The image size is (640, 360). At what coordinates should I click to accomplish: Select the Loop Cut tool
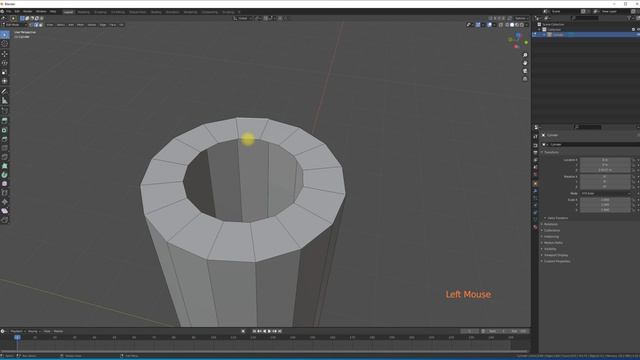coord(4,148)
